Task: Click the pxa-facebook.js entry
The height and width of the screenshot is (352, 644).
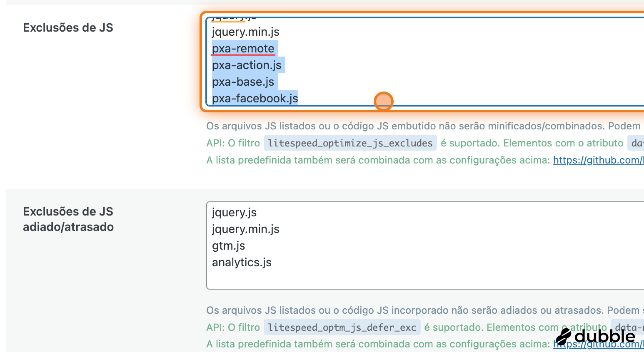Action: 255,99
